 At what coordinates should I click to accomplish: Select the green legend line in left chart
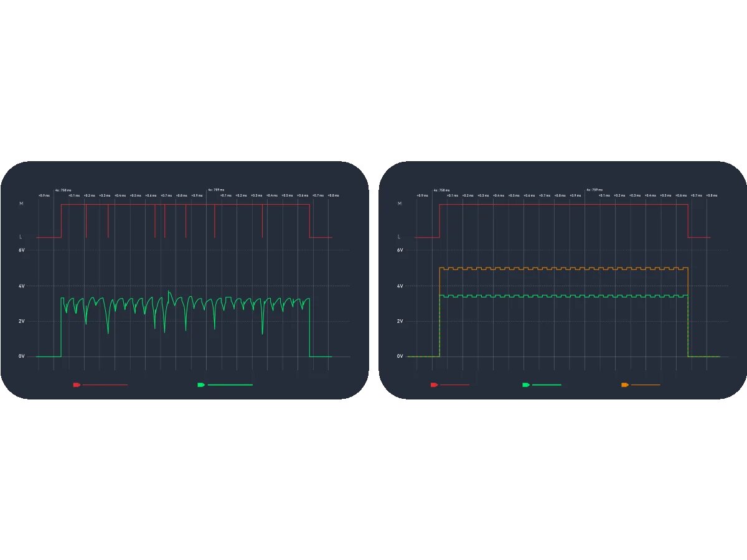[230, 385]
